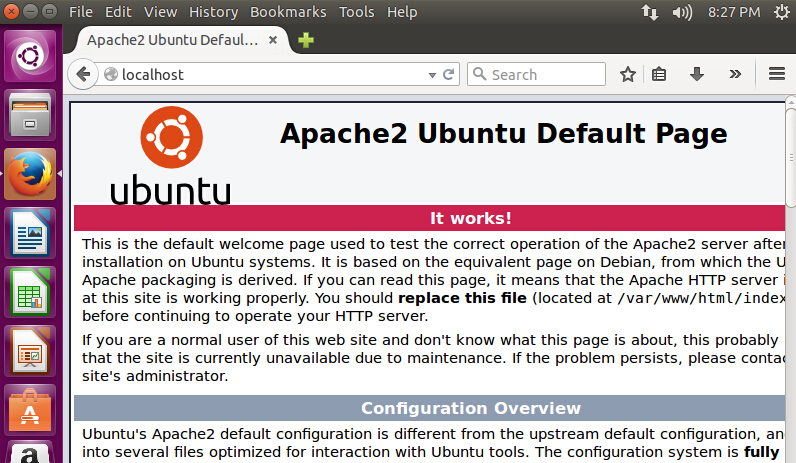The height and width of the screenshot is (463, 796).
Task: Open the network connection indicator menu
Action: (x=649, y=13)
